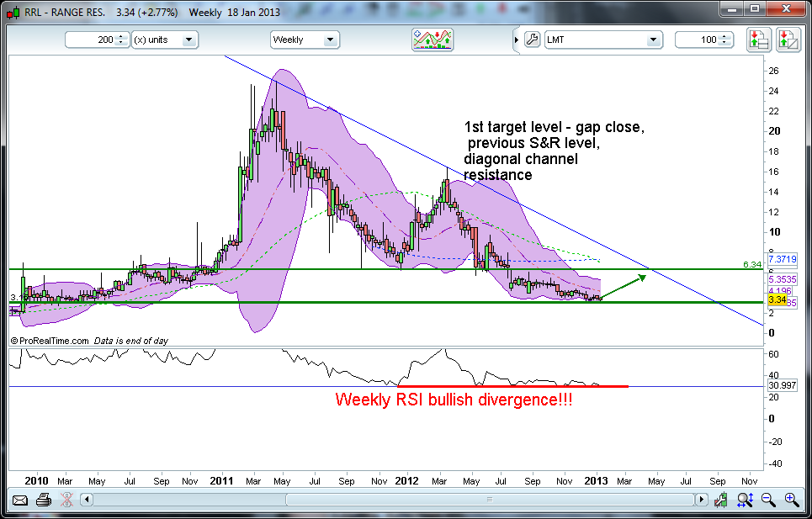Image resolution: width=812 pixels, height=519 pixels.
Task: Click the scrollbar right arrow button
Action: (699, 500)
